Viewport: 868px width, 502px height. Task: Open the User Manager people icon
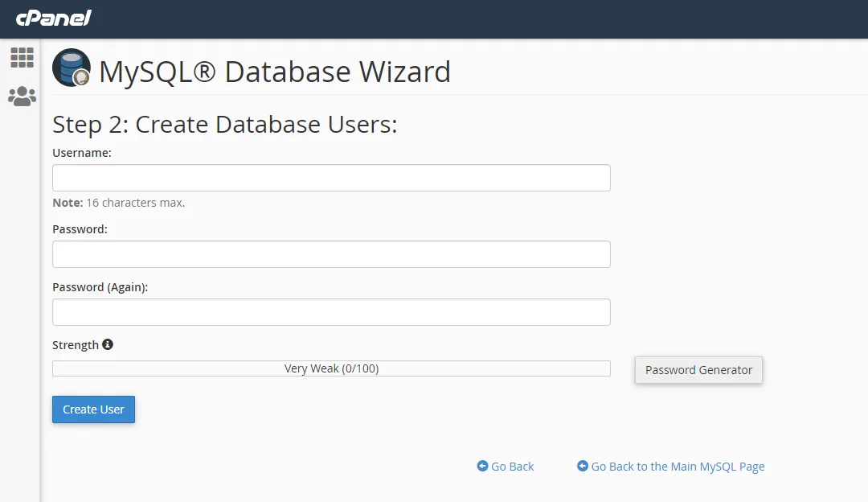pyautogui.click(x=23, y=96)
